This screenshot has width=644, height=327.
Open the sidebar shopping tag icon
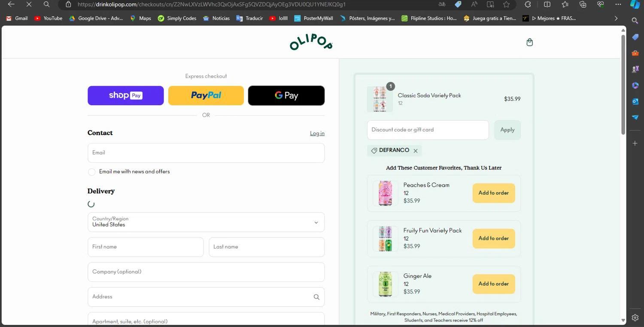[635, 37]
